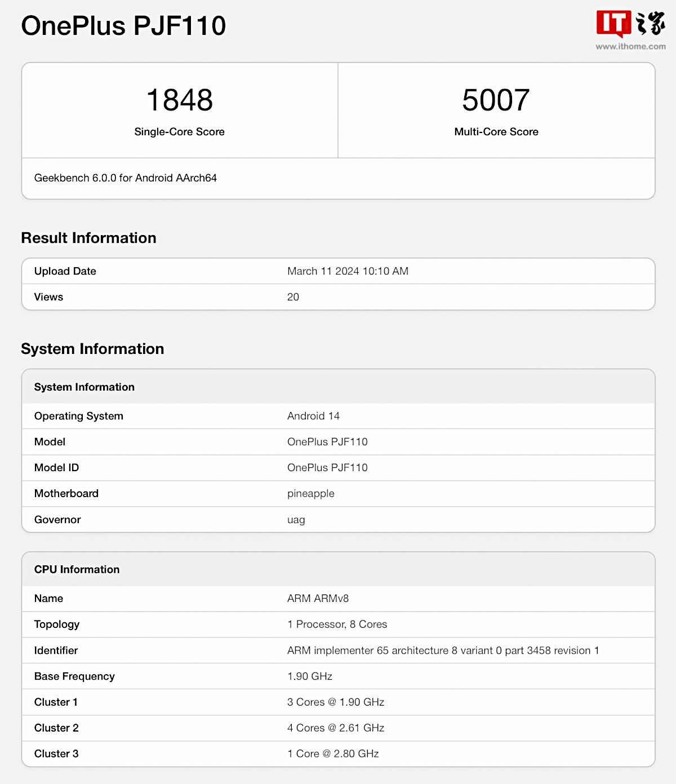Click the Multi-Core Score label

coord(496,132)
